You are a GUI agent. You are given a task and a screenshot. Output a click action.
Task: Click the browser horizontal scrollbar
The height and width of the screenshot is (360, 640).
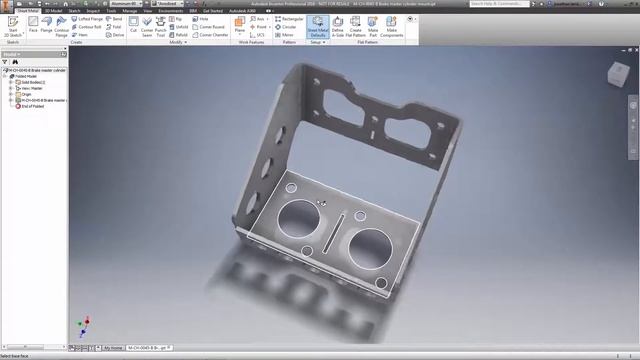(x=34, y=347)
